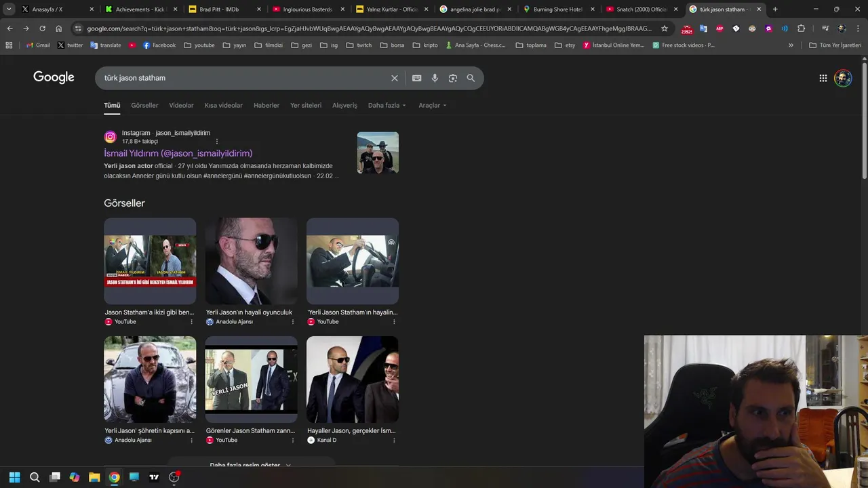Expand the 'Araçlar' tools menu
The image size is (868, 488).
click(x=432, y=105)
